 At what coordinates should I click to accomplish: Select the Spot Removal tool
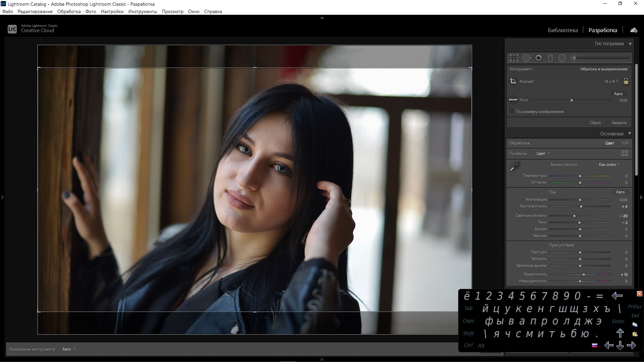[x=527, y=58]
